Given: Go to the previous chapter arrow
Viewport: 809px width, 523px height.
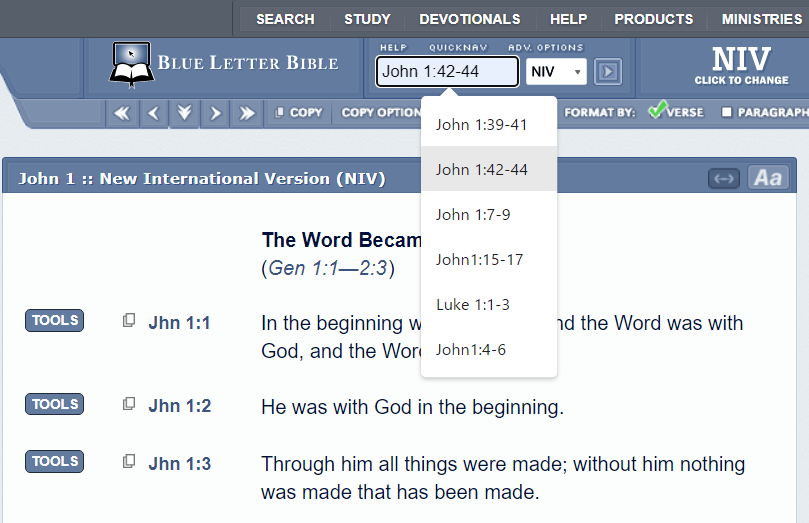Looking at the screenshot, I should 153,113.
